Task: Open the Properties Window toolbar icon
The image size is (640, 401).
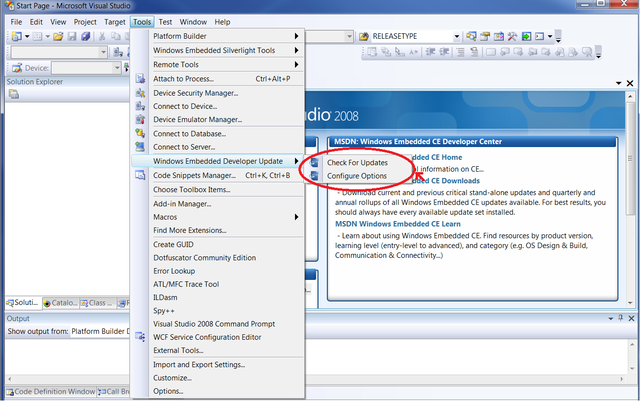Action: (485, 36)
